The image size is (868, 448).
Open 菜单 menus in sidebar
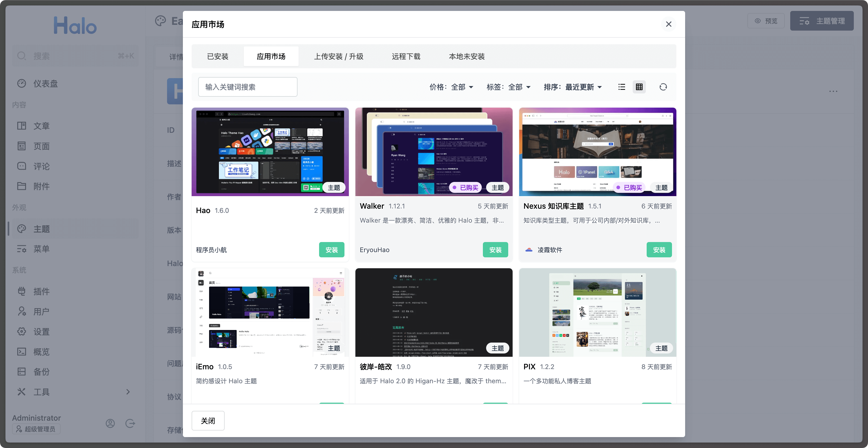point(76,249)
